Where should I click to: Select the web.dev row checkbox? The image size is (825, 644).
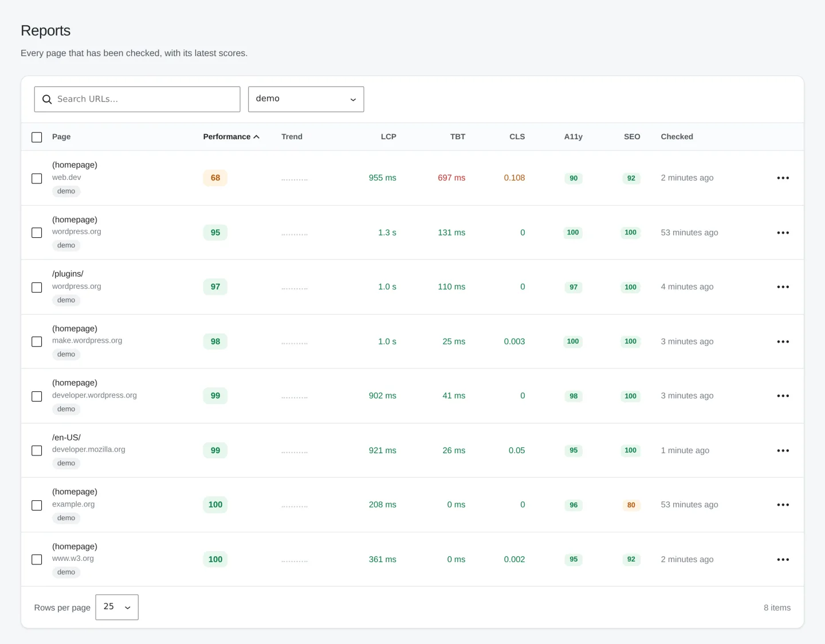pyautogui.click(x=37, y=179)
